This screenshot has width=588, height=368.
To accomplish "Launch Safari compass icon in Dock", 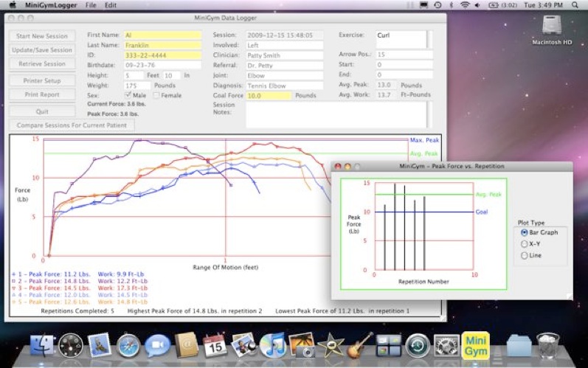I will click(128, 345).
